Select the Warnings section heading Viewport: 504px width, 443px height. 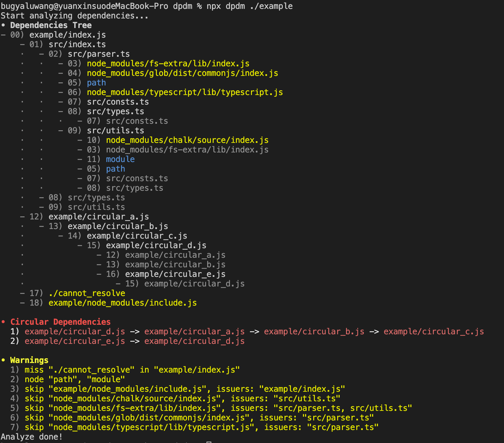29,360
